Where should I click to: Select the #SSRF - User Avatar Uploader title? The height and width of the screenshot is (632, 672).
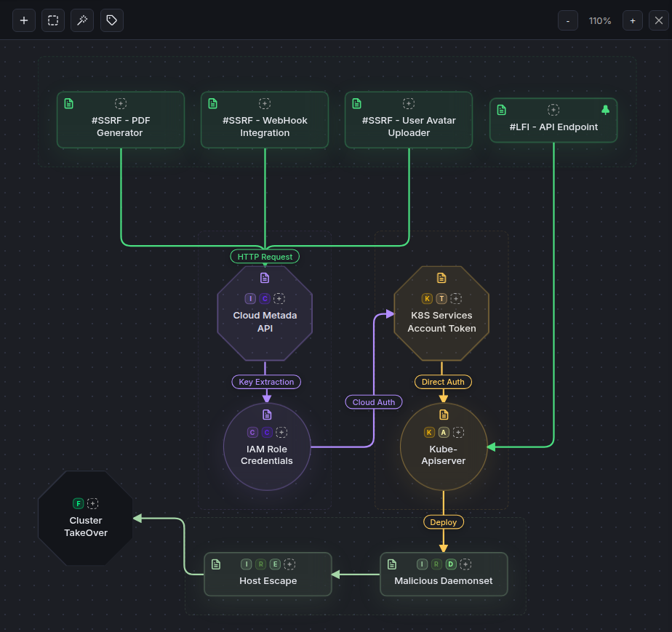(x=409, y=127)
